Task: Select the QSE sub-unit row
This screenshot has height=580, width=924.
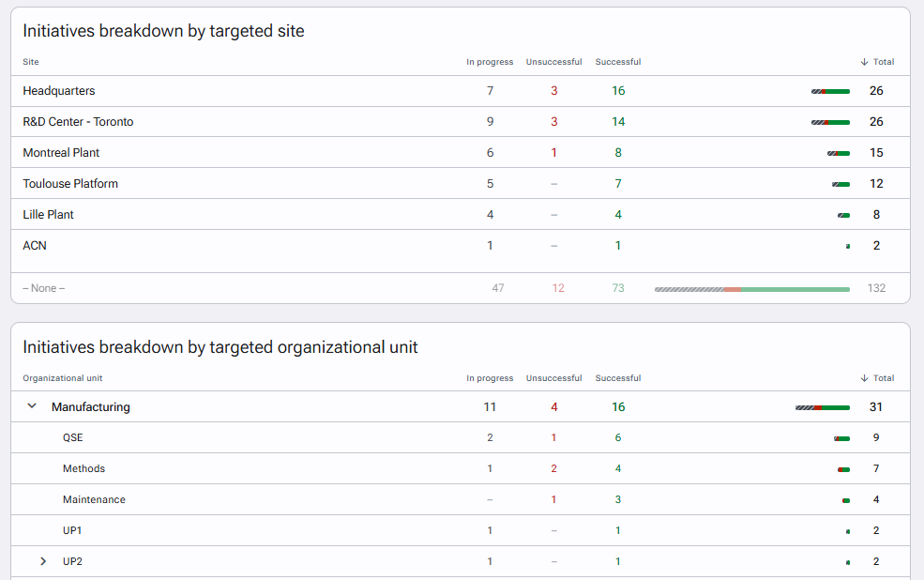Action: 461,437
